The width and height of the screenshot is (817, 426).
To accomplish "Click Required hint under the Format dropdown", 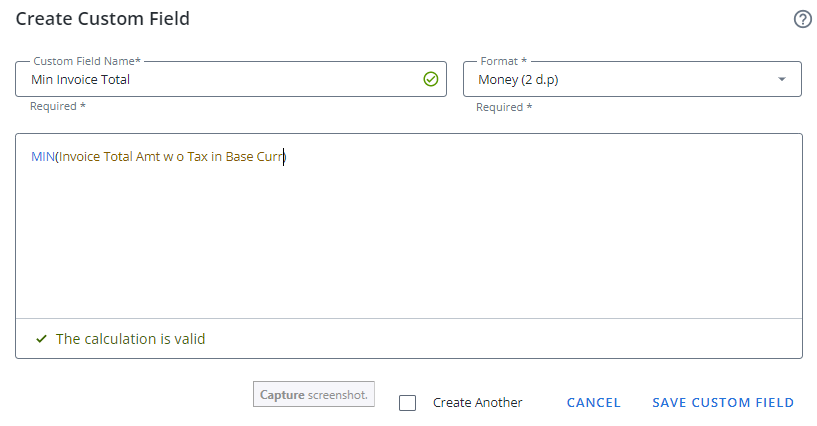I will click(x=503, y=107).
